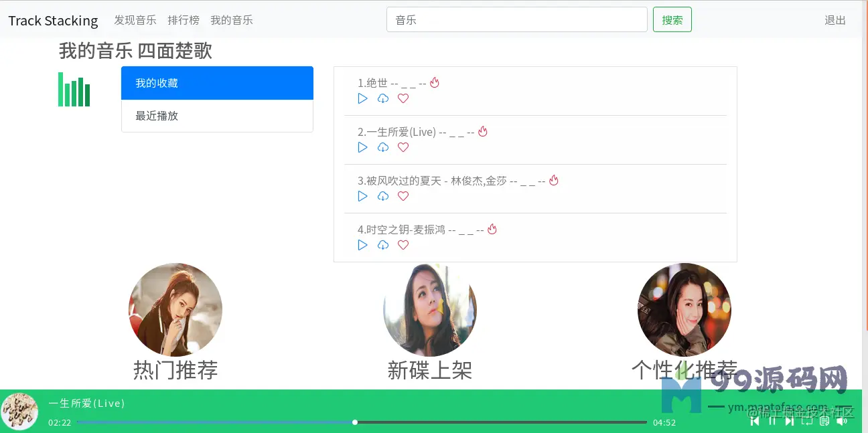Image resolution: width=868 pixels, height=433 pixels.
Task: Seek on the playback progress bar
Action: 362,422
